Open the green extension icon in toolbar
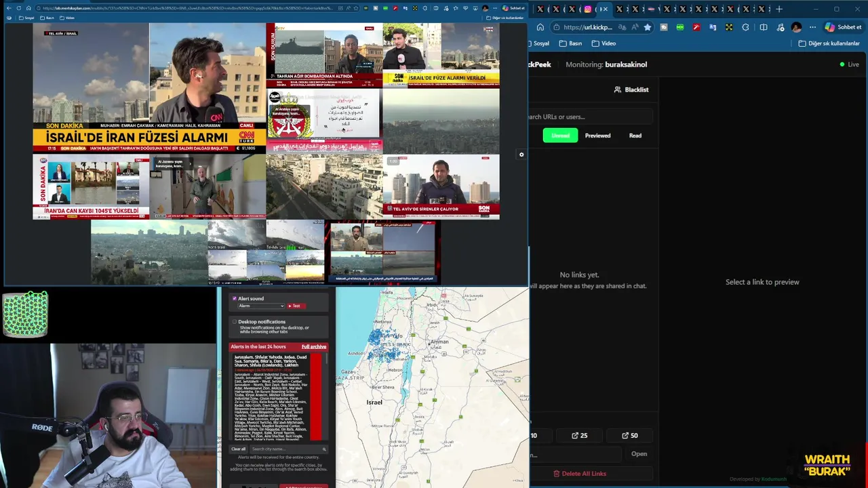 680,27
